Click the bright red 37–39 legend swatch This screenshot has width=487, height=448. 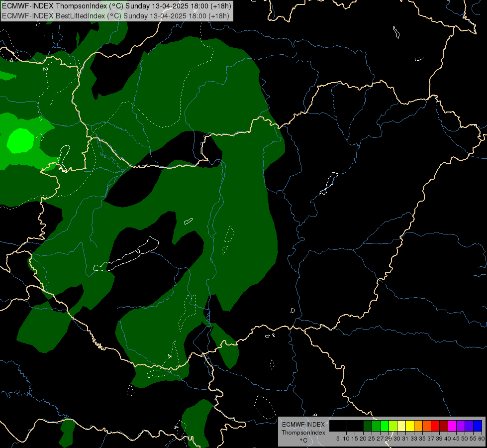pyautogui.click(x=435, y=426)
